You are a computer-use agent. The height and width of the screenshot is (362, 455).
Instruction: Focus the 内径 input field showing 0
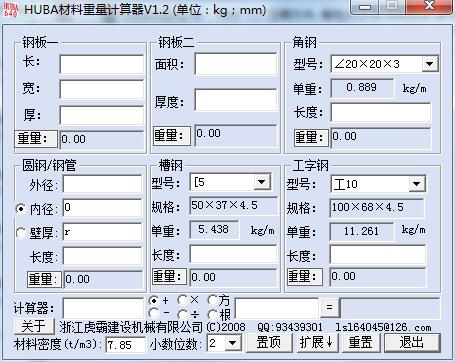pyautogui.click(x=103, y=208)
